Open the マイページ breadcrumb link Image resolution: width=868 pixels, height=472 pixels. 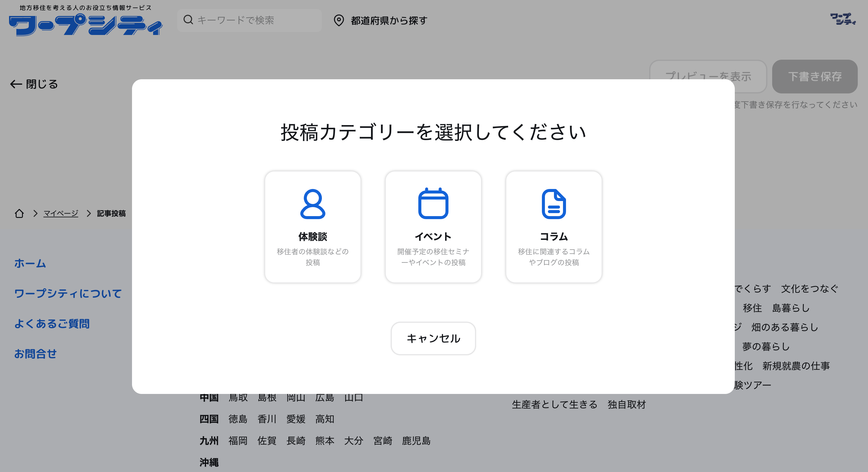(61, 213)
